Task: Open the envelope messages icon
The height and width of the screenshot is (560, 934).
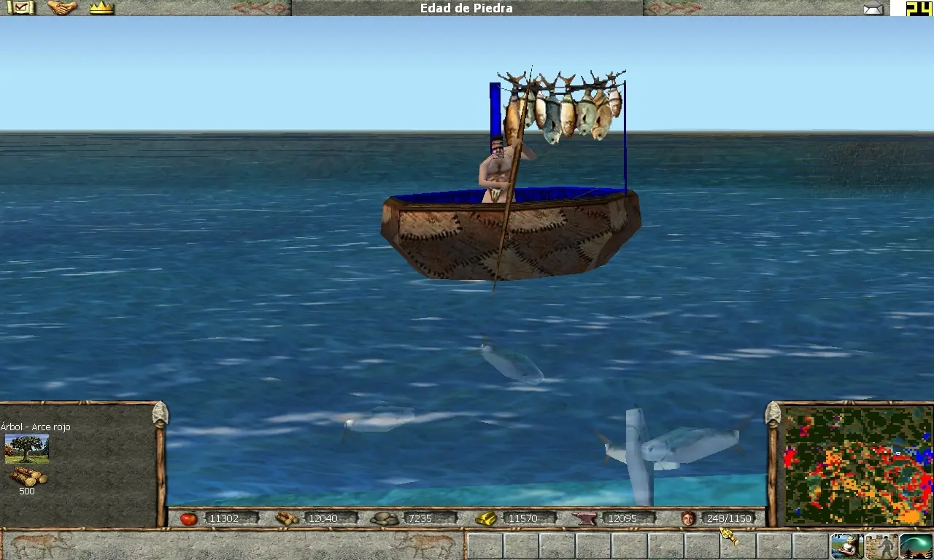Action: 873,9
